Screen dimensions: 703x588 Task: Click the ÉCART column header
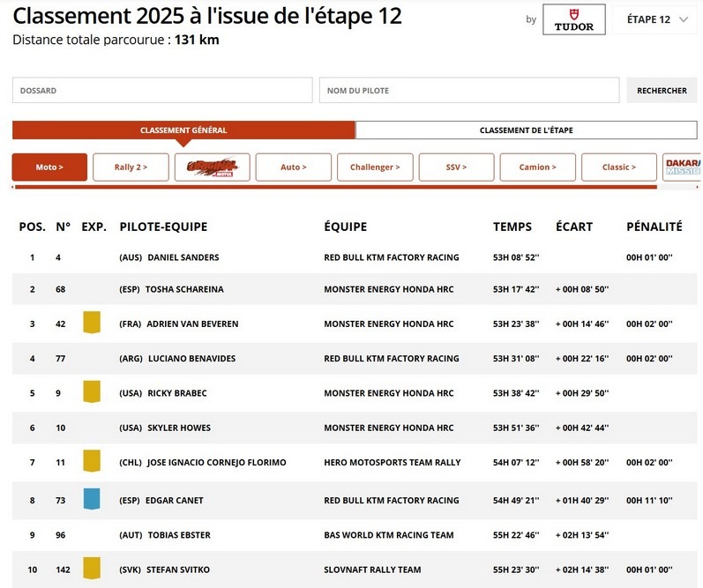574,227
